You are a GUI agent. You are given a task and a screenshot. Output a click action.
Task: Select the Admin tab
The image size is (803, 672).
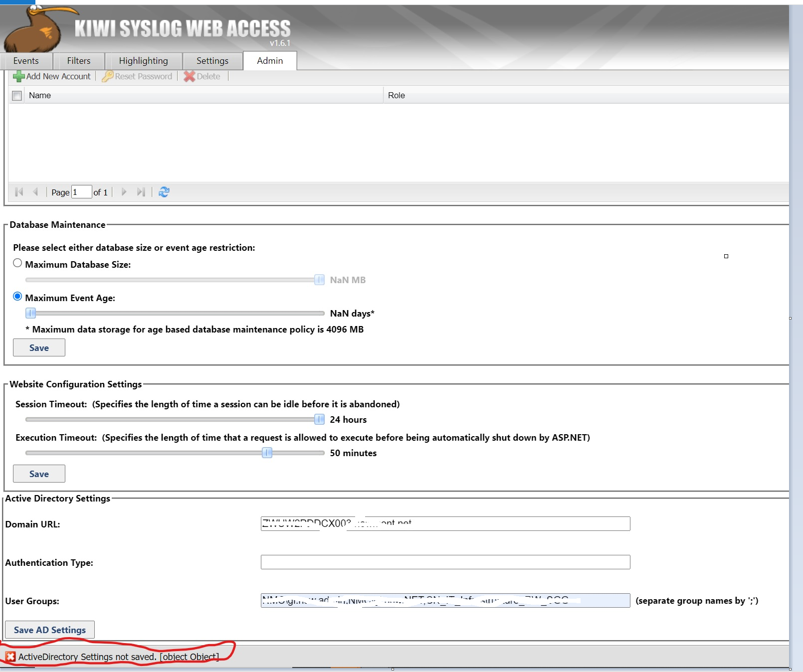(x=270, y=61)
